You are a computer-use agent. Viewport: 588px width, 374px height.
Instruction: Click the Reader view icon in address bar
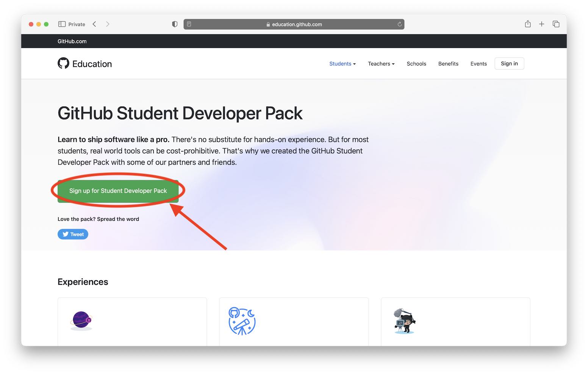189,24
